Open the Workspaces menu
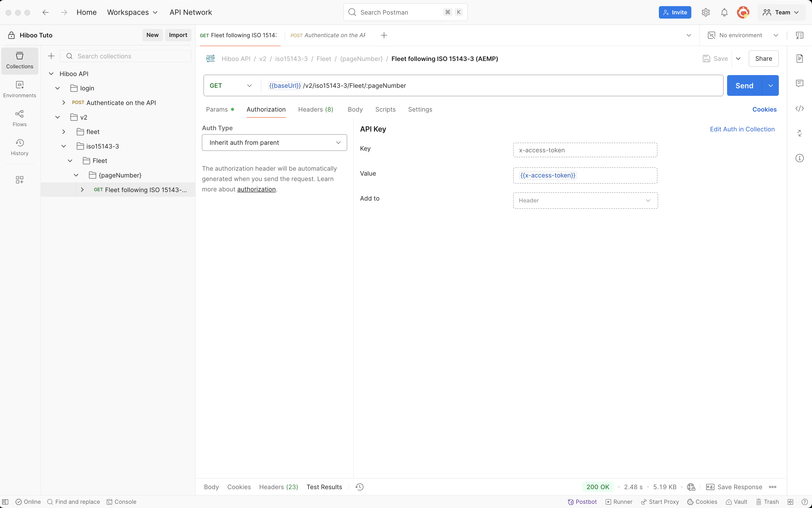Screen dimensions: 812x508 pyautogui.click(x=132, y=12)
